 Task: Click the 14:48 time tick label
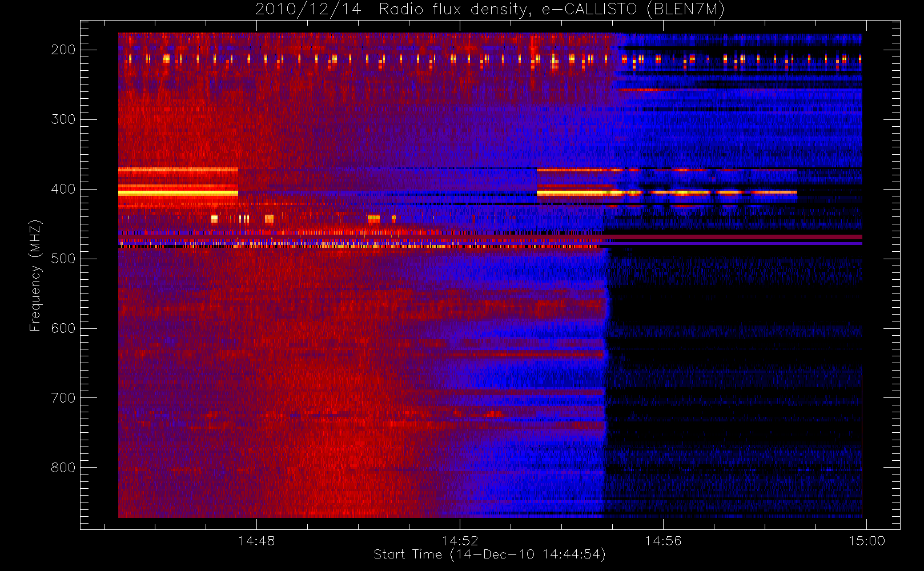click(256, 541)
